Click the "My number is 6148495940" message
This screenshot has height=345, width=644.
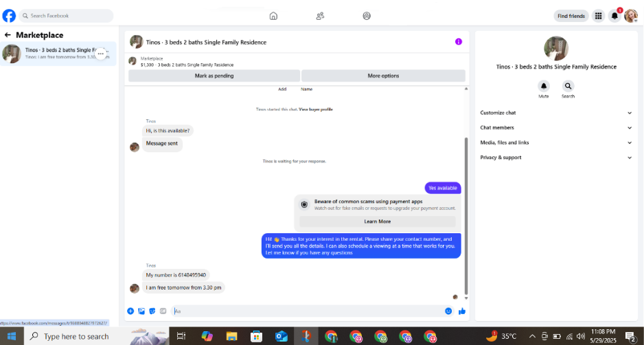click(x=176, y=275)
